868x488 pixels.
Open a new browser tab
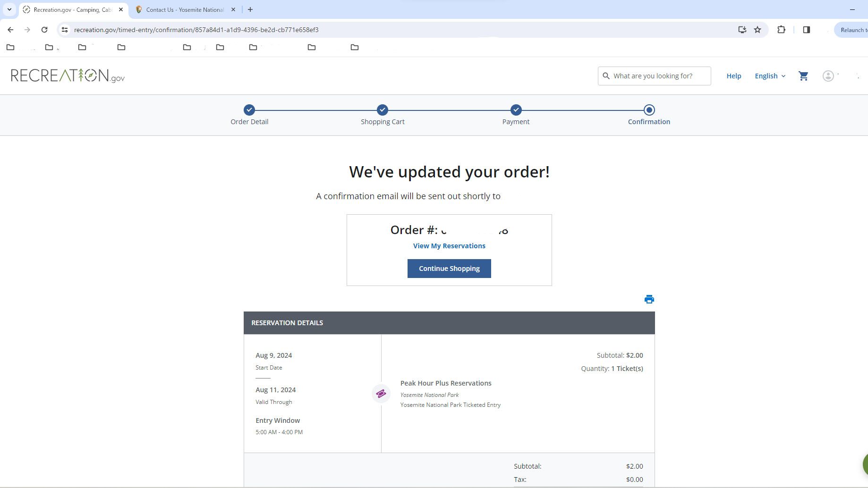point(250,9)
